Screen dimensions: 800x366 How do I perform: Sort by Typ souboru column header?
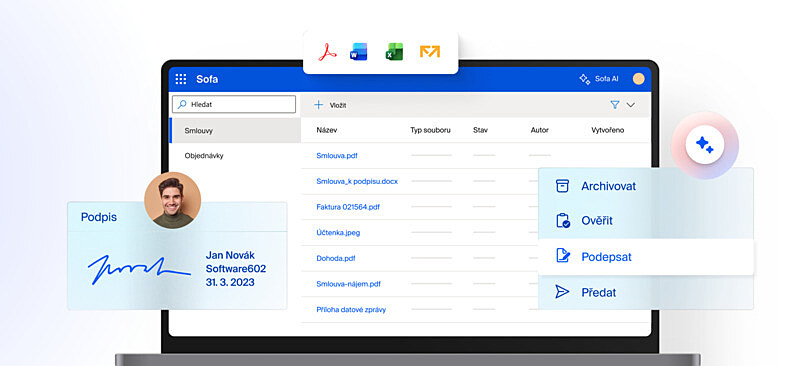tap(430, 130)
